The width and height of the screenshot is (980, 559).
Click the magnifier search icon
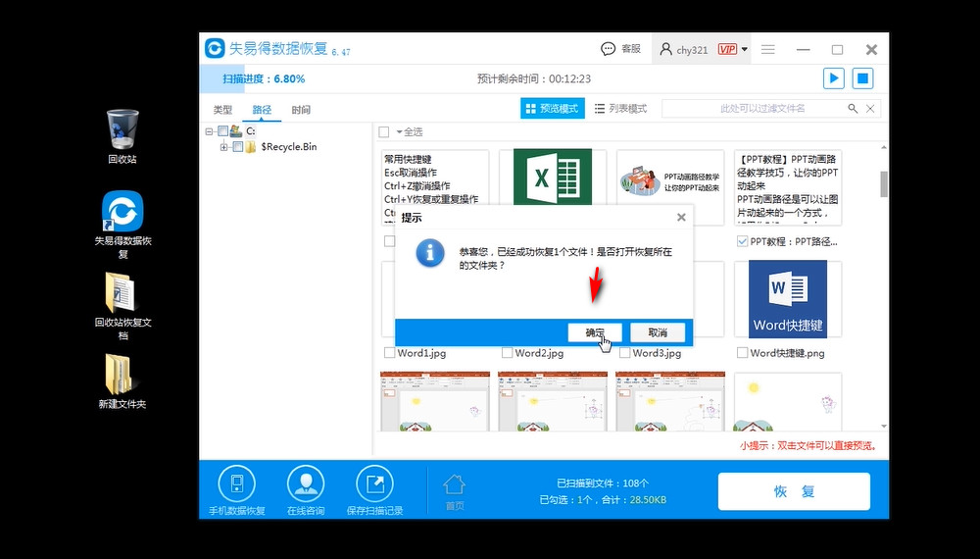(853, 108)
